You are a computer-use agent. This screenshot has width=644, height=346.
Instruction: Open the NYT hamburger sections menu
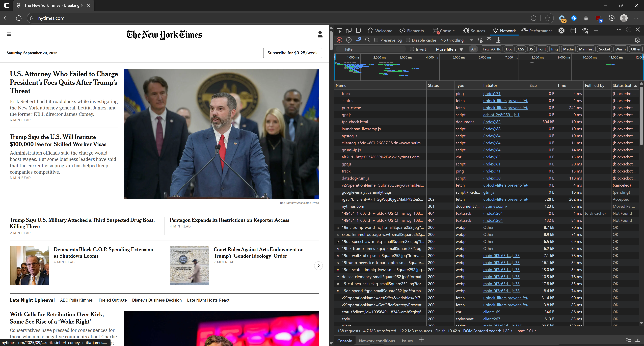pyautogui.click(x=9, y=34)
